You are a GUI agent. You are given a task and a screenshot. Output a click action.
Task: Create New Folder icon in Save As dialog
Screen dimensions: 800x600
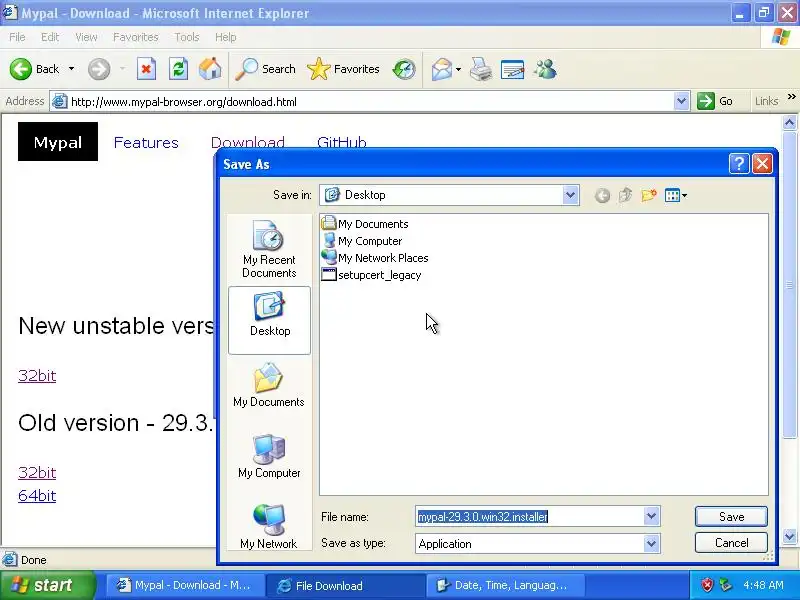(x=648, y=195)
